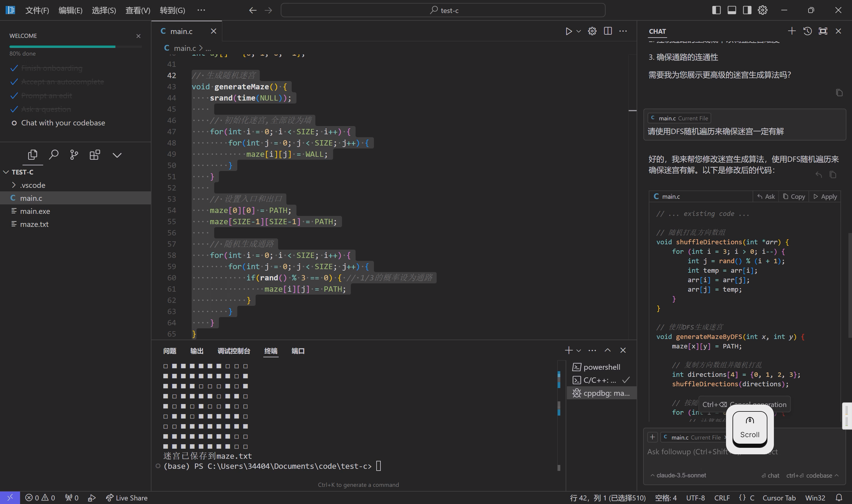Change CRLF line ending in status bar

click(x=722, y=498)
